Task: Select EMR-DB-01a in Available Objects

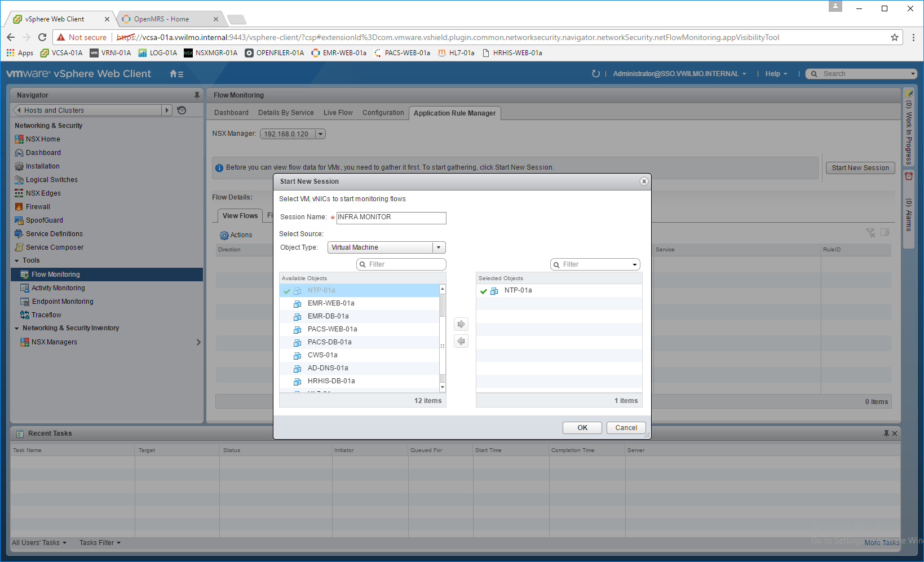Action: [x=359, y=316]
